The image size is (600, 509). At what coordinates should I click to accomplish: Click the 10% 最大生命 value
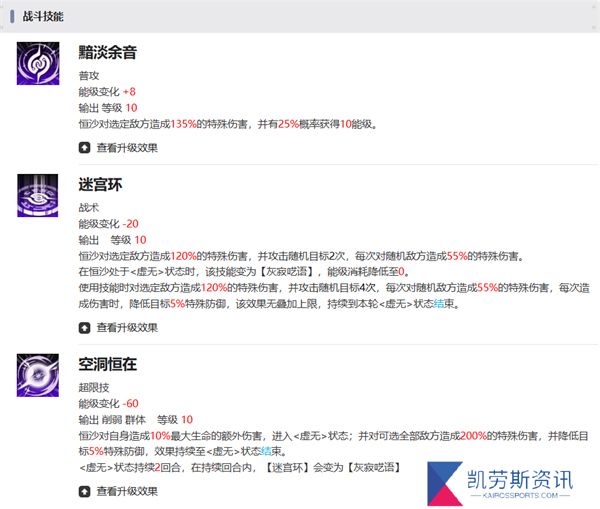tap(160, 436)
